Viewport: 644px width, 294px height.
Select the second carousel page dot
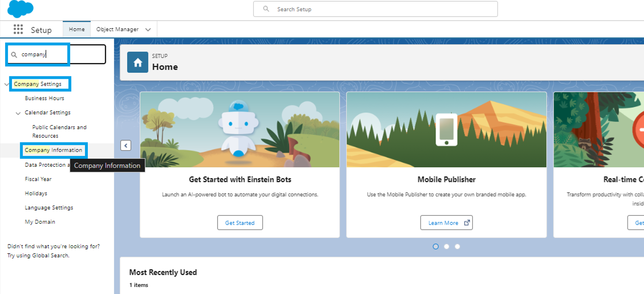(x=446, y=246)
